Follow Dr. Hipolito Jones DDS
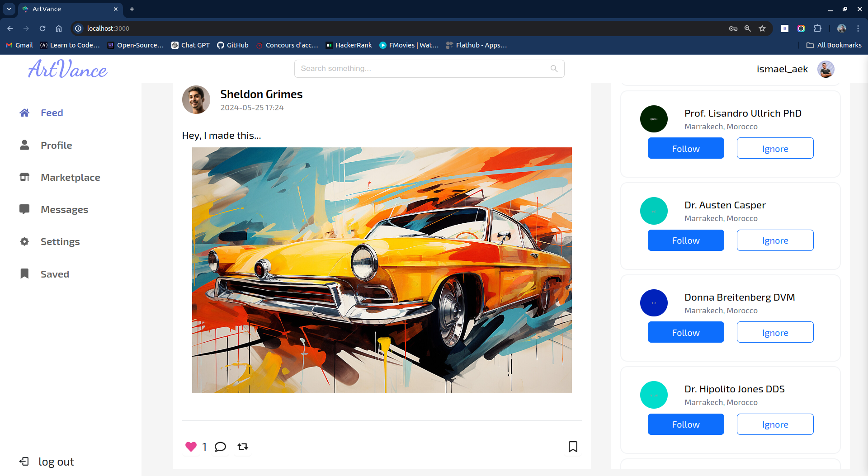Screen dimensions: 868x476 (686, 424)
